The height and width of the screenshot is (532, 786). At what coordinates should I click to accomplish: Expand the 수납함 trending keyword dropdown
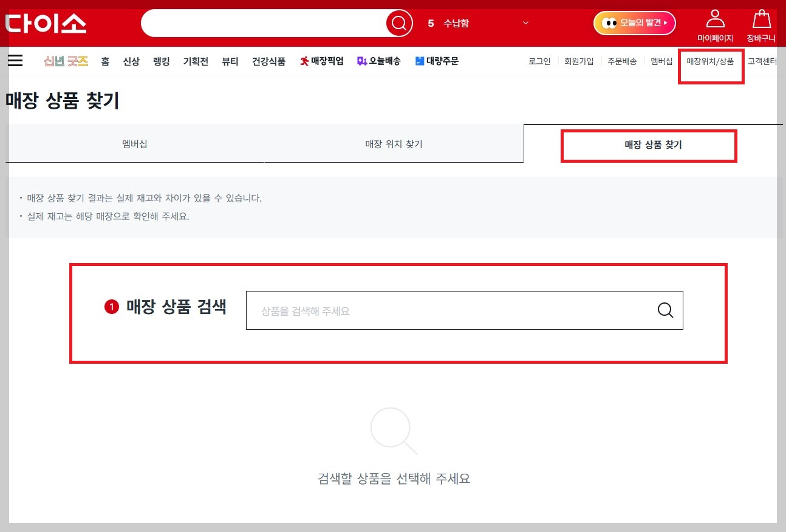click(525, 23)
